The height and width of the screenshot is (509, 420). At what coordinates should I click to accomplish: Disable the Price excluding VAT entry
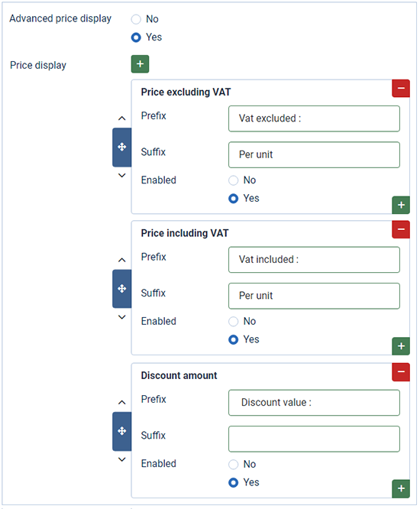coord(234,180)
